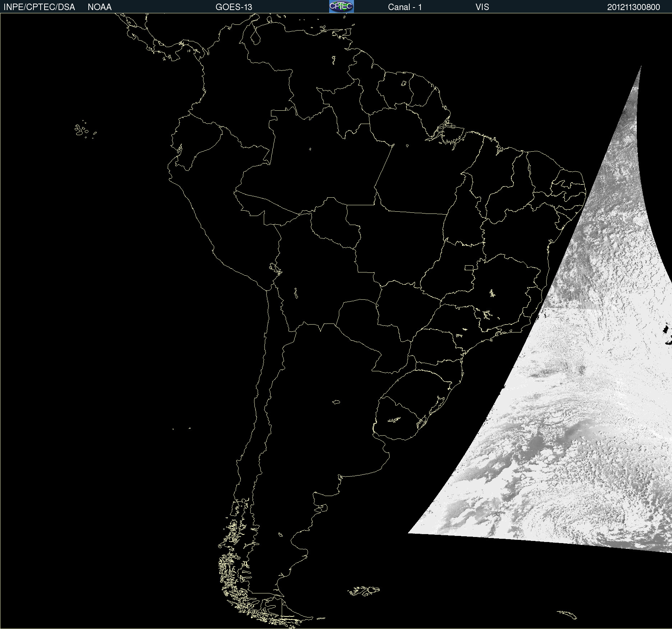
Task: Click the 'Canal - 1' label
Action: [405, 7]
